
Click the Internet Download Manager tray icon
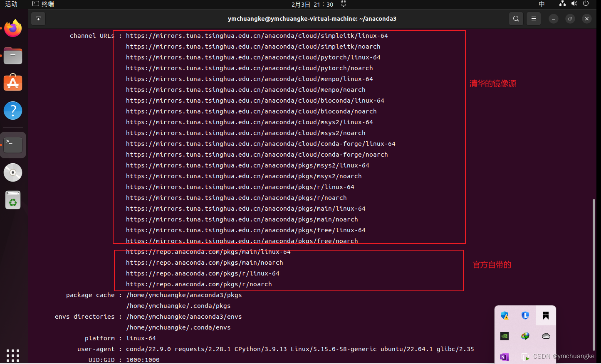pyautogui.click(x=525, y=336)
